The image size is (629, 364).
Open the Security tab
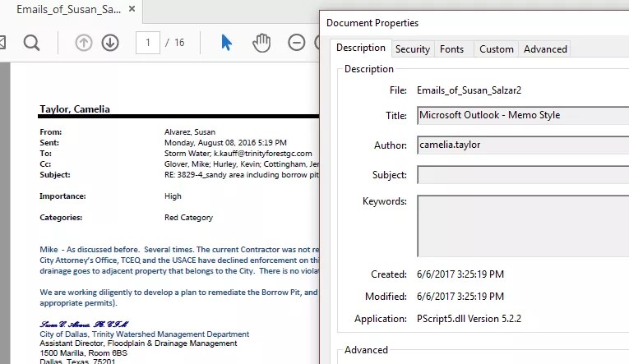tap(412, 49)
